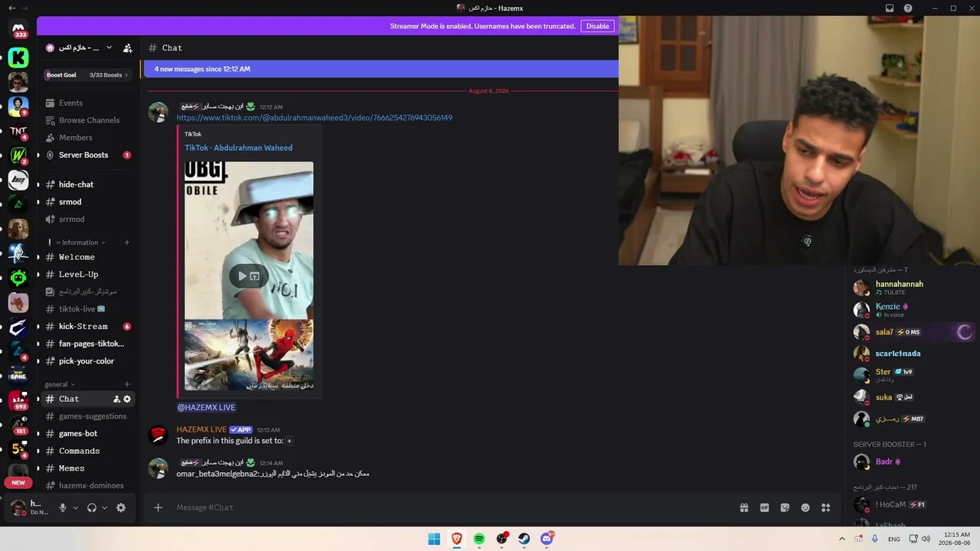Open the green Kick server icon

click(18, 57)
